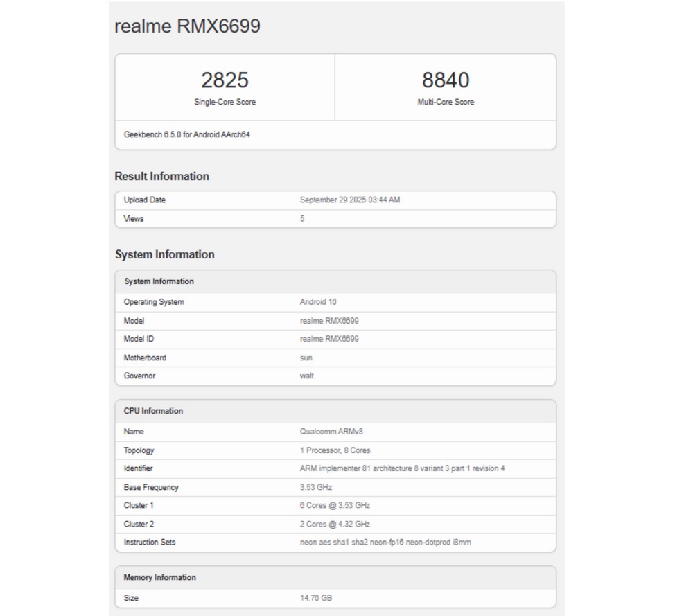The height and width of the screenshot is (616, 693).
Task: Select the System Information table header
Action: click(159, 281)
